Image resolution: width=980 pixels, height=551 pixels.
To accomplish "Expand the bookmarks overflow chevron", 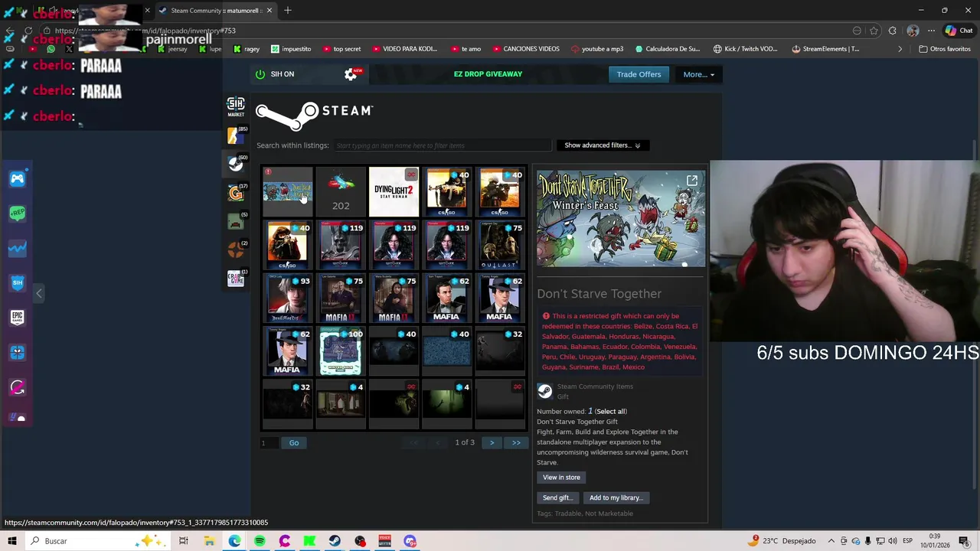I will (900, 49).
